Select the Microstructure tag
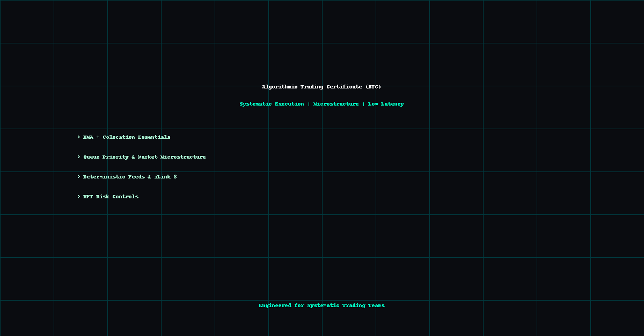 336,104
